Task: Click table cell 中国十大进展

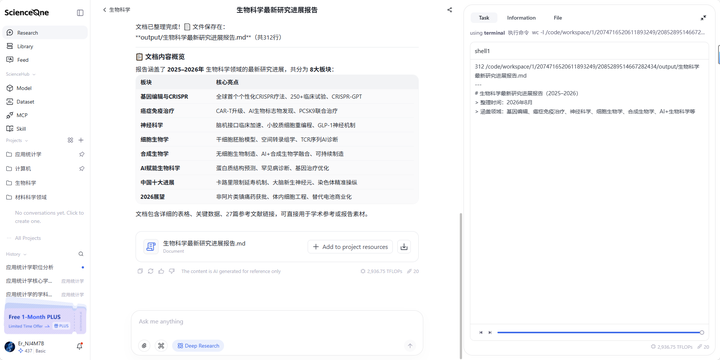Action: [158, 182]
